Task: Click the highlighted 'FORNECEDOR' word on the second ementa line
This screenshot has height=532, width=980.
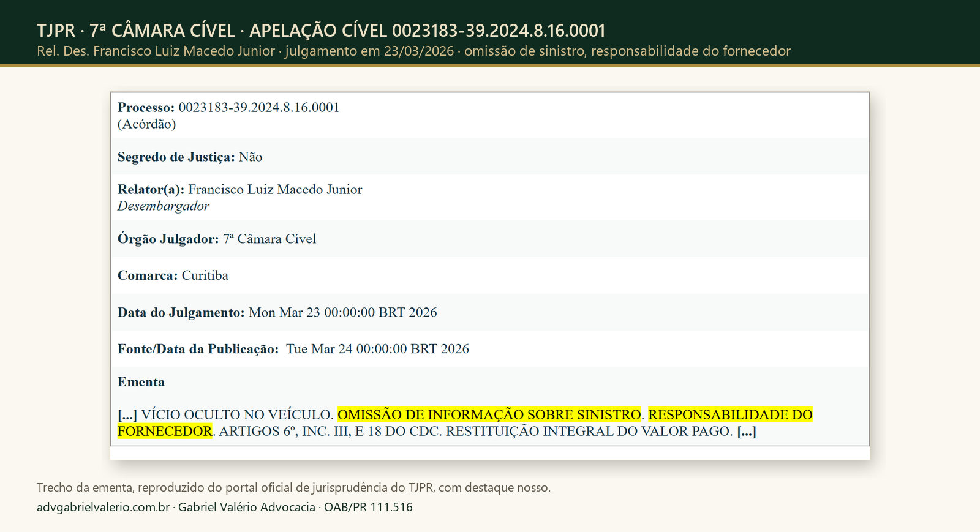Action: click(x=165, y=432)
